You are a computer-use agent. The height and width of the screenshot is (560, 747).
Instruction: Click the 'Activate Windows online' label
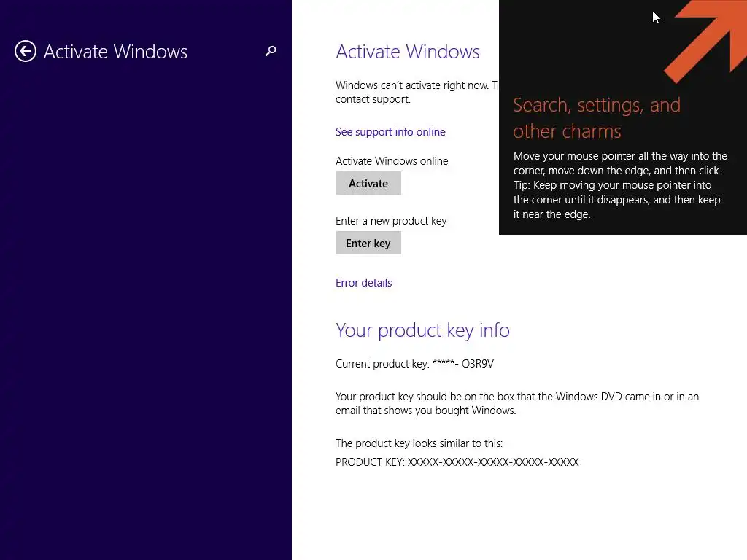(392, 161)
